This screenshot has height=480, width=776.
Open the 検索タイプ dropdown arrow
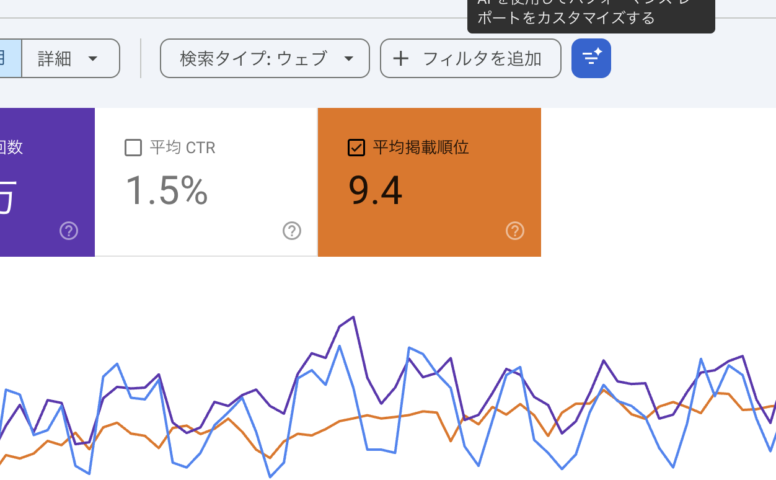coord(349,58)
